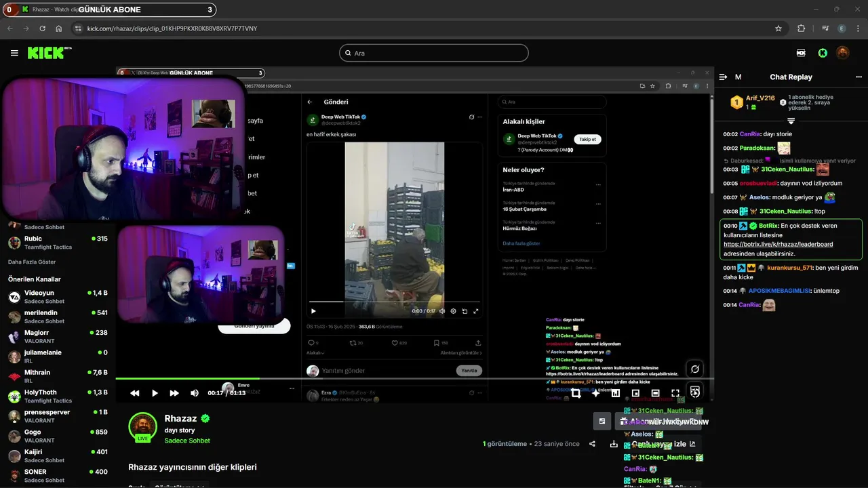This screenshot has height=488, width=868.
Task: Open the botrix.live leaderboard link in chat
Action: [x=778, y=244]
